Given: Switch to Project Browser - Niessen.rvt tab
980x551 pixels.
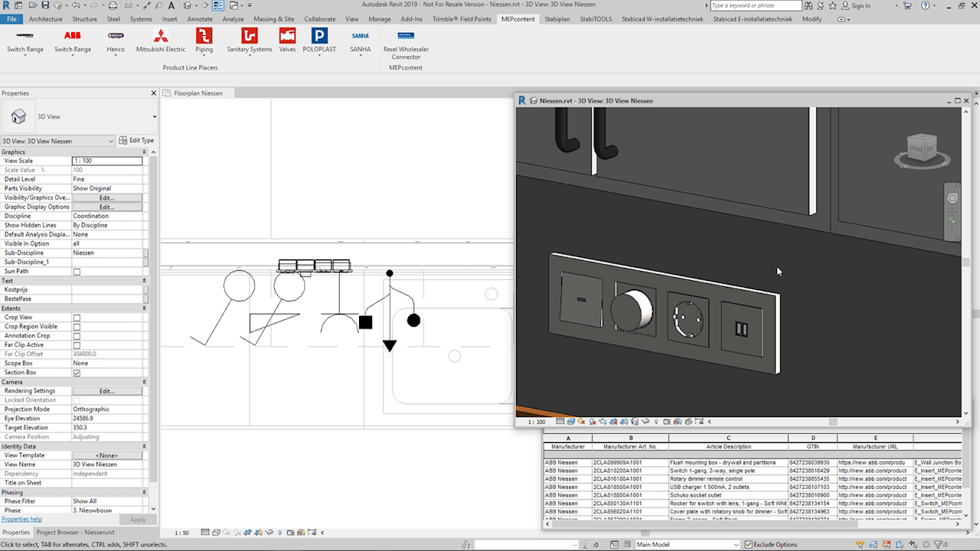Looking at the screenshot, I should coord(75,532).
